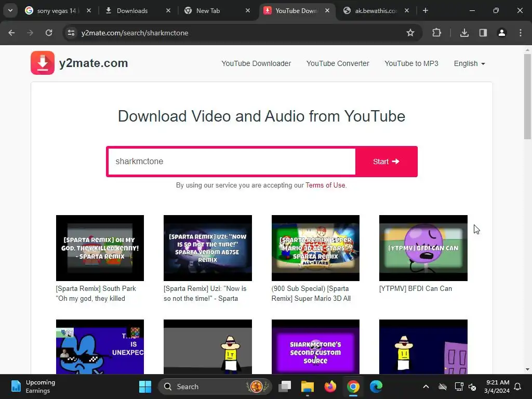532x399 pixels.
Task: Open the tab search chevron dropdown
Action: pos(10,10)
